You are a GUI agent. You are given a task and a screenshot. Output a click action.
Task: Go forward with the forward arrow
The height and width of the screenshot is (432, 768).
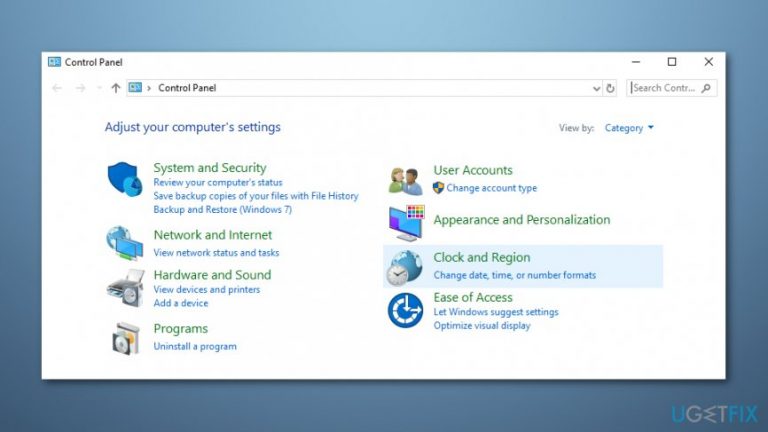pos(80,88)
